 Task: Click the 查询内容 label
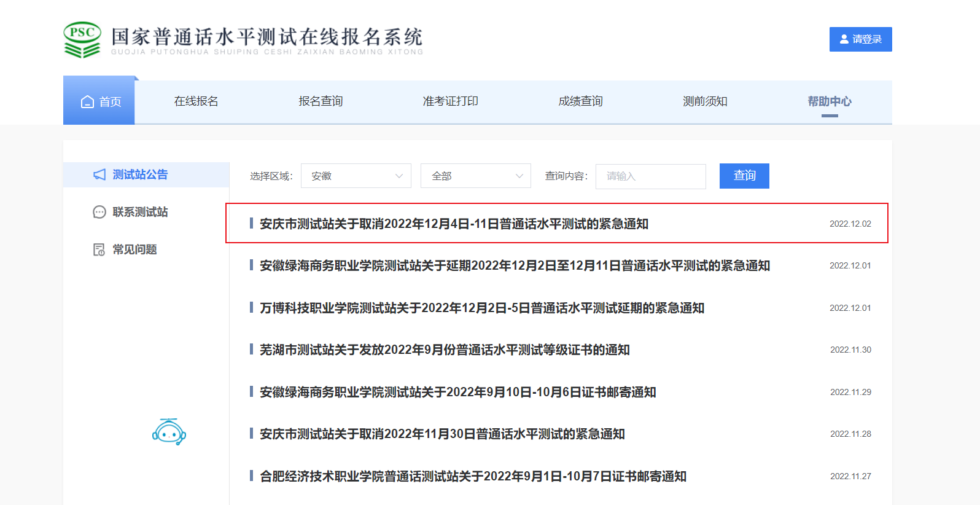tap(567, 176)
